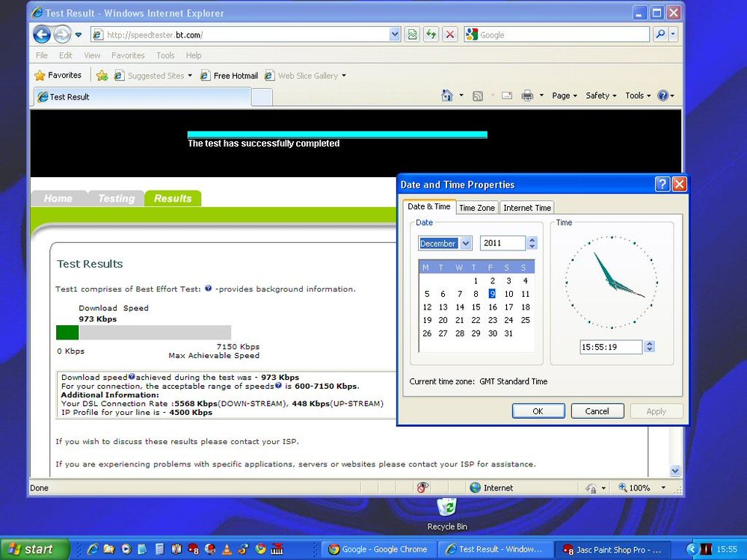747x560 pixels.
Task: Open the Recycle Bin desktop icon
Action: pos(447,514)
